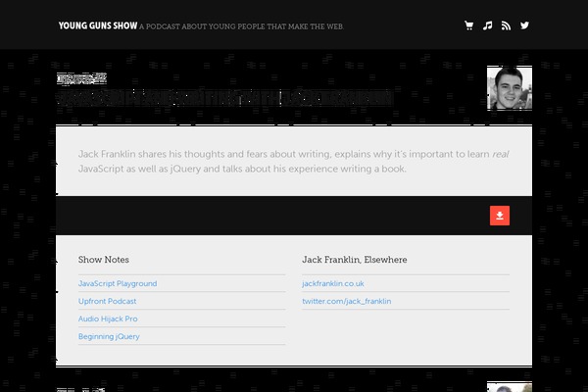Open JavaScript Playground link
The image size is (588, 392).
pos(118,283)
